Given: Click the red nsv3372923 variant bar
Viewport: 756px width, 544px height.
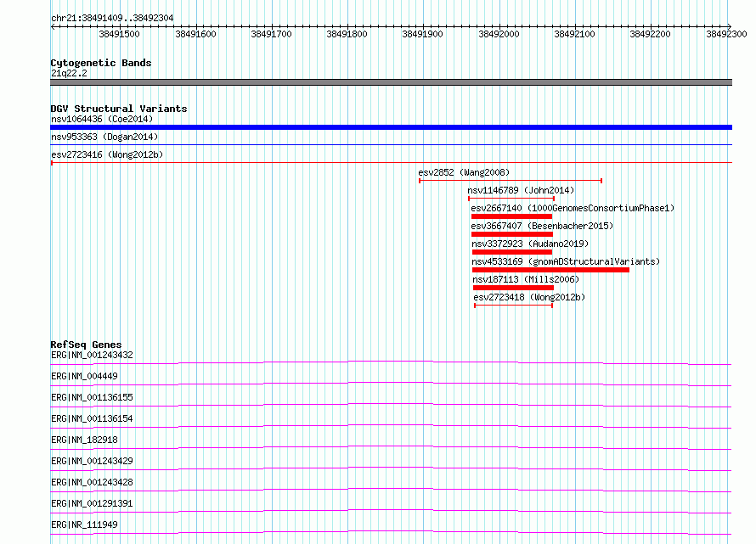Looking at the screenshot, I should click(512, 252).
